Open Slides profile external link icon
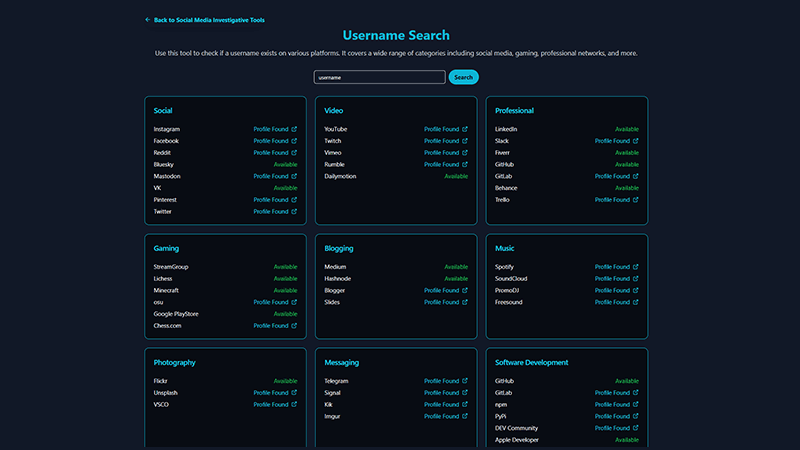The width and height of the screenshot is (800, 450). tap(465, 302)
